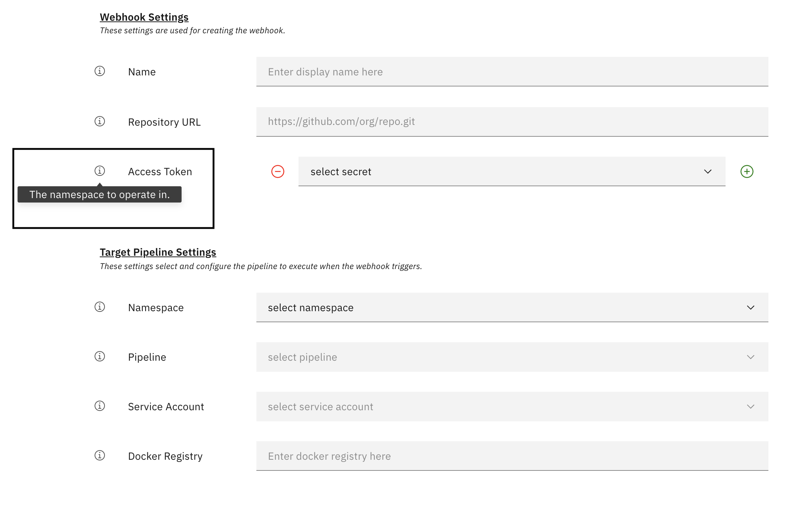Remove the access token secret entry
Viewport: 812px width, 510px height.
pos(277,171)
